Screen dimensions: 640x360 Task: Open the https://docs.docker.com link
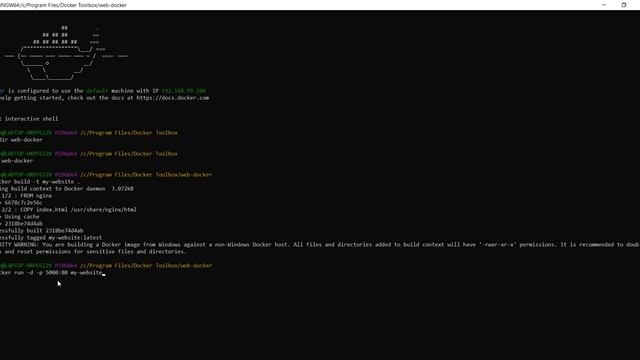173,98
